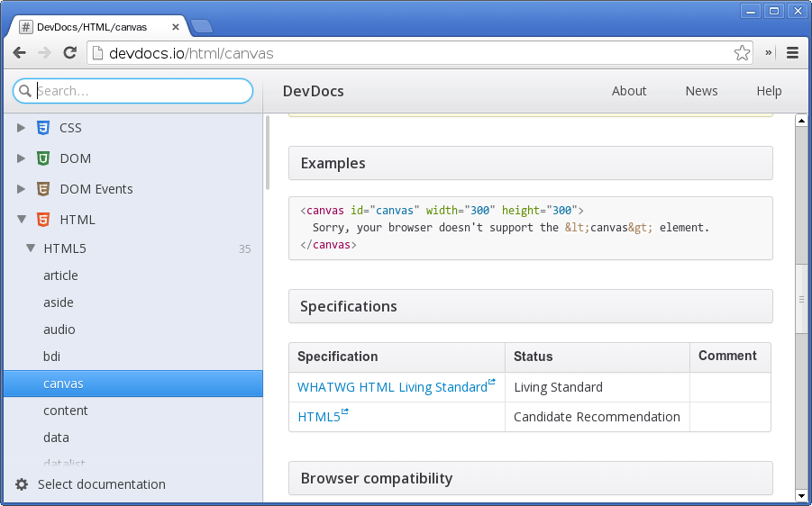Open the content entry
812x506 pixels.
click(133, 411)
